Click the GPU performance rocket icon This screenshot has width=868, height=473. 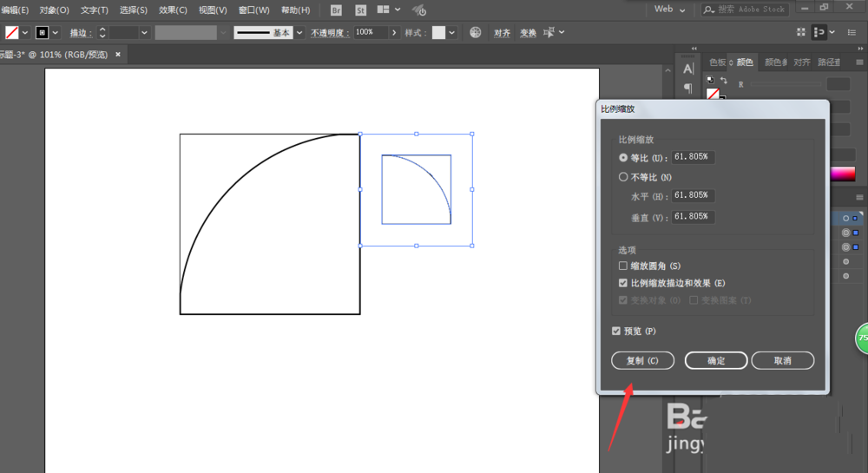click(419, 10)
